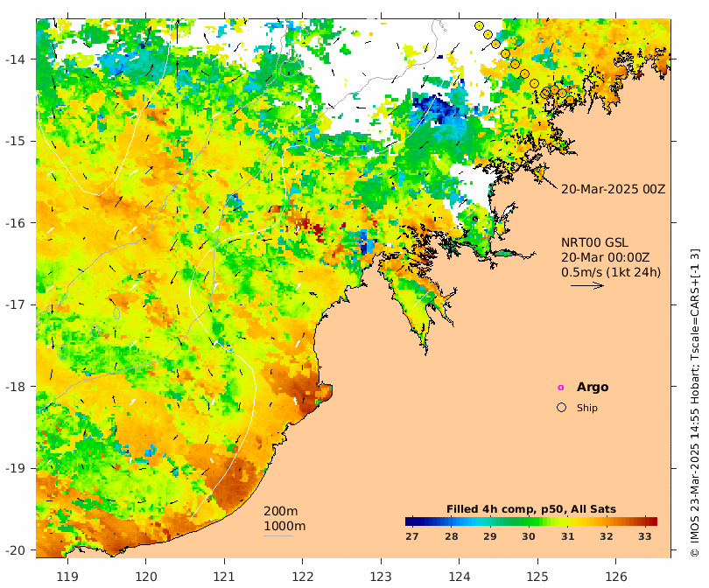Click latitude axis label -18
This screenshot has height=588, width=709.
(16, 387)
